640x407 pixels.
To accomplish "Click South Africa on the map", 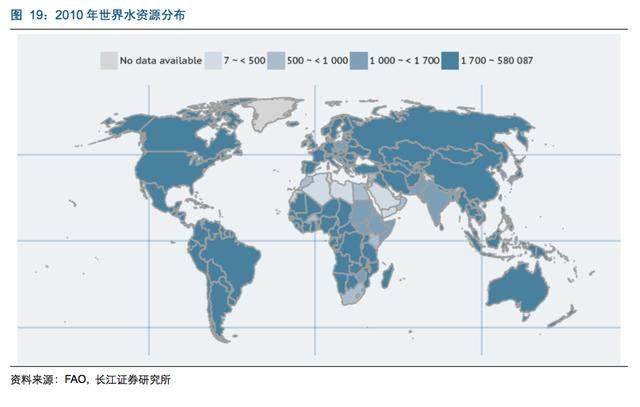I will [352, 295].
